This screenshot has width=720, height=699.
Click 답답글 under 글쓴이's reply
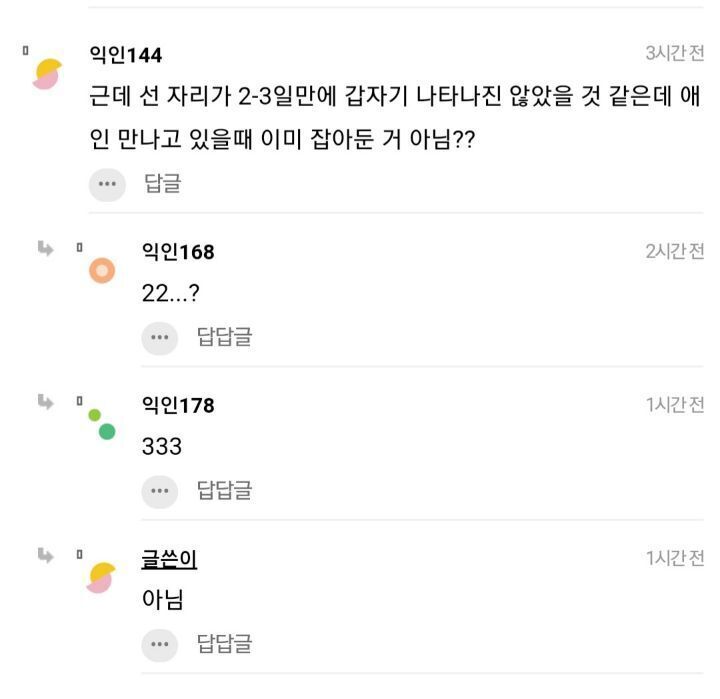tap(224, 643)
